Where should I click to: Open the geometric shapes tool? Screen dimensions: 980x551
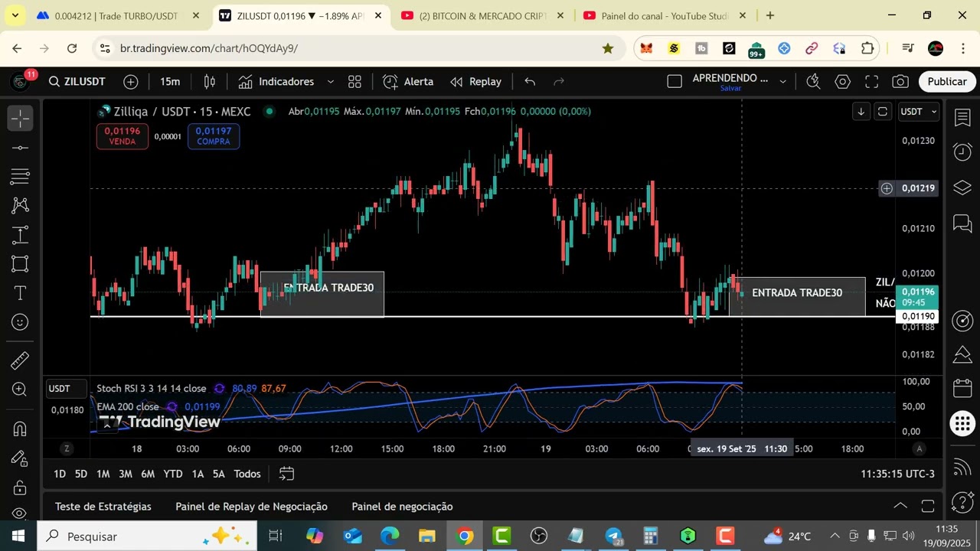[20, 264]
